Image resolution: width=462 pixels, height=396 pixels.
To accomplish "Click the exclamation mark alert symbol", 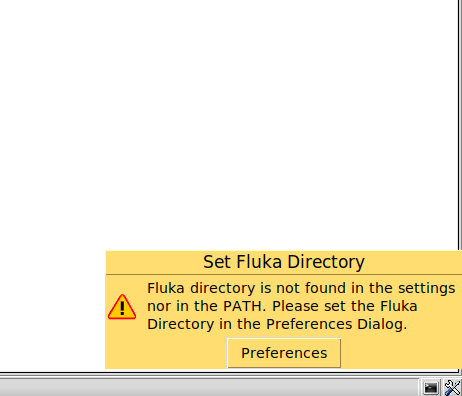I will (x=122, y=308).
